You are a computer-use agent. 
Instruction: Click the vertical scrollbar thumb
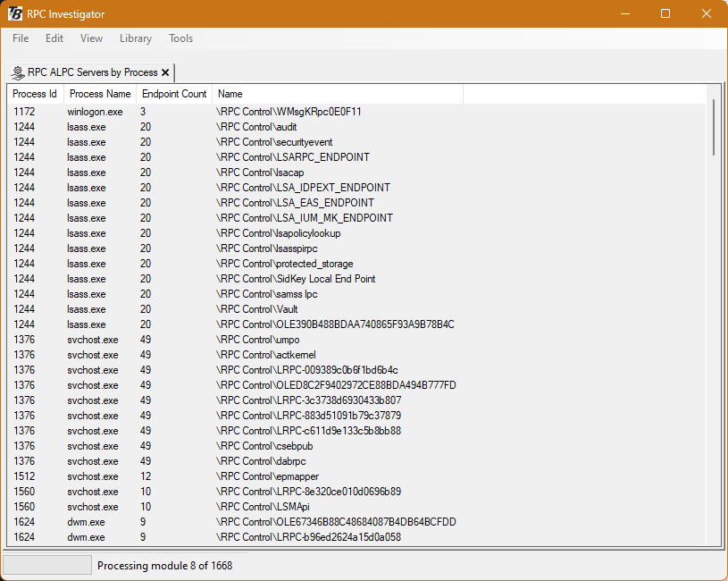pyautogui.click(x=714, y=127)
